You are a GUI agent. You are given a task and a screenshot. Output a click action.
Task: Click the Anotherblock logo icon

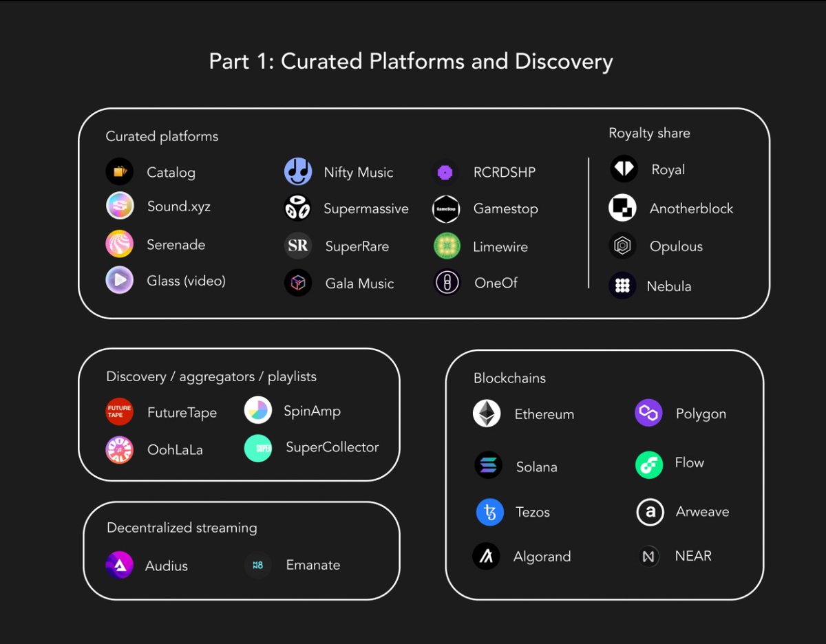pyautogui.click(x=623, y=208)
